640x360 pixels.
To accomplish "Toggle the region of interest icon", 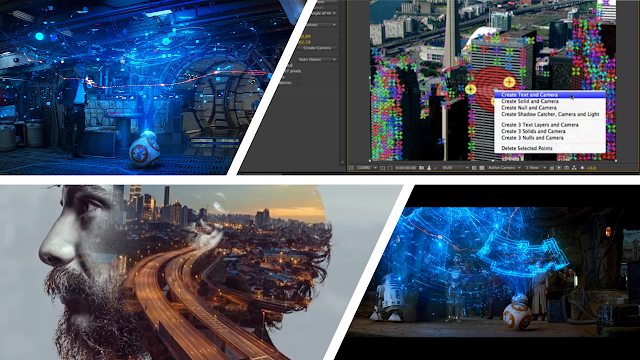I will [x=474, y=168].
